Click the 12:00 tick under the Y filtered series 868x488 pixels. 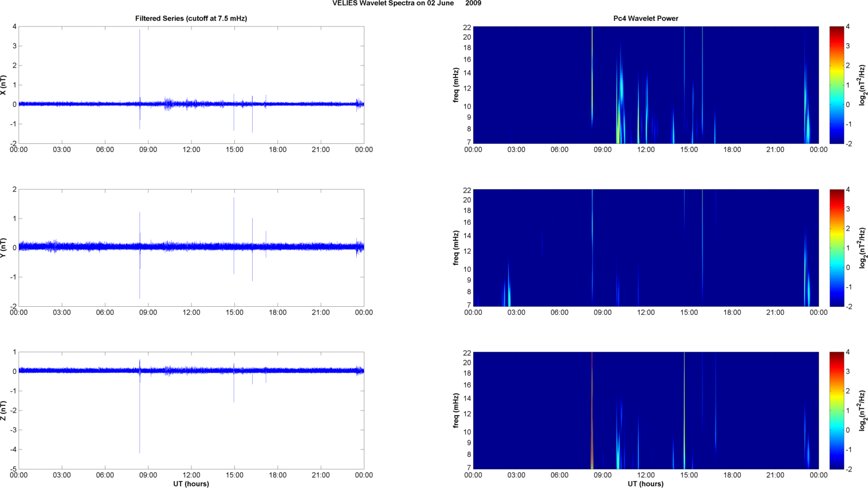pyautogui.click(x=191, y=313)
